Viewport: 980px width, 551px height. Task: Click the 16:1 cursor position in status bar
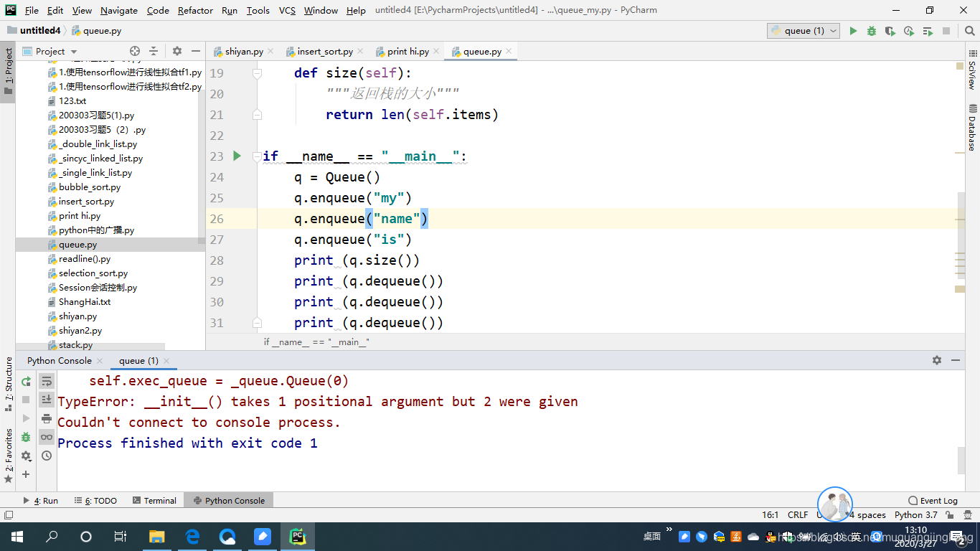pyautogui.click(x=770, y=514)
